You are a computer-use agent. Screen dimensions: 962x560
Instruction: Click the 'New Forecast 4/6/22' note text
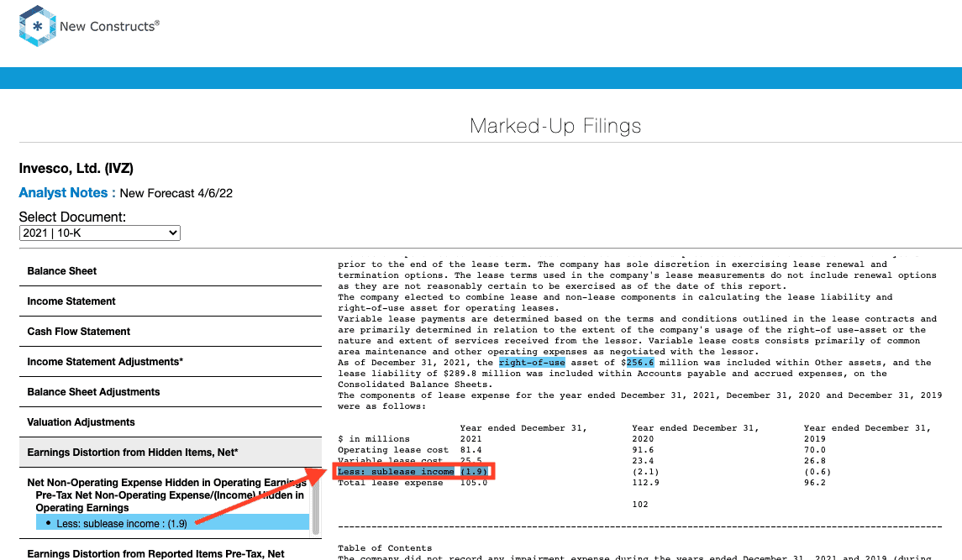(x=176, y=193)
